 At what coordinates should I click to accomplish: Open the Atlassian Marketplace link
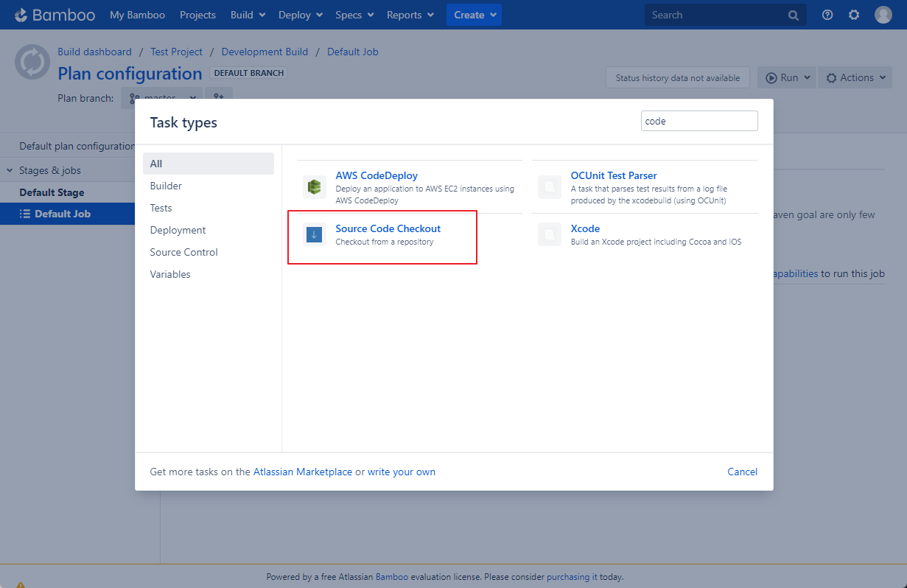(x=303, y=472)
